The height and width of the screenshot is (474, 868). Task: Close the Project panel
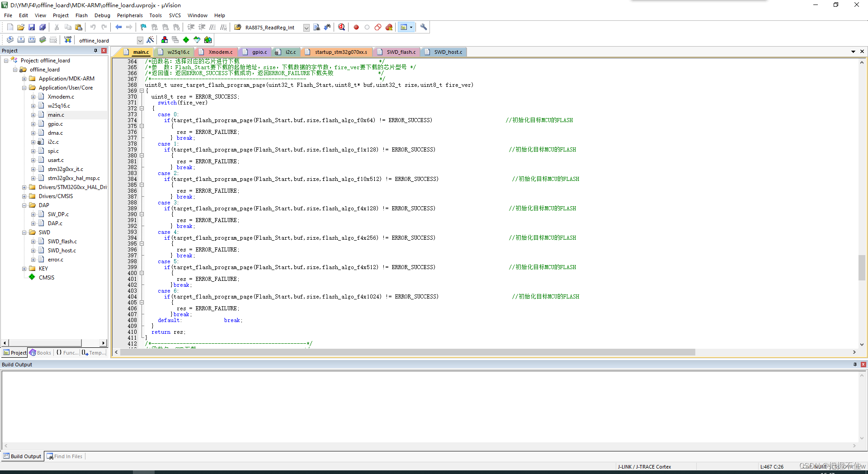[104, 51]
